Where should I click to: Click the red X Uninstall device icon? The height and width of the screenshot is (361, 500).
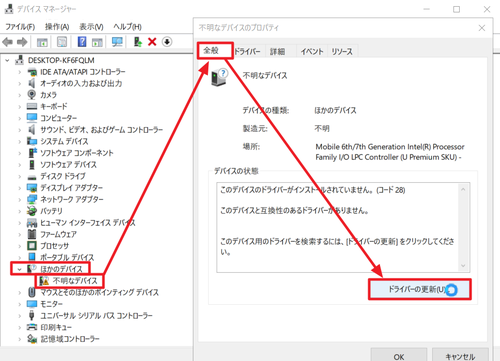tap(152, 42)
